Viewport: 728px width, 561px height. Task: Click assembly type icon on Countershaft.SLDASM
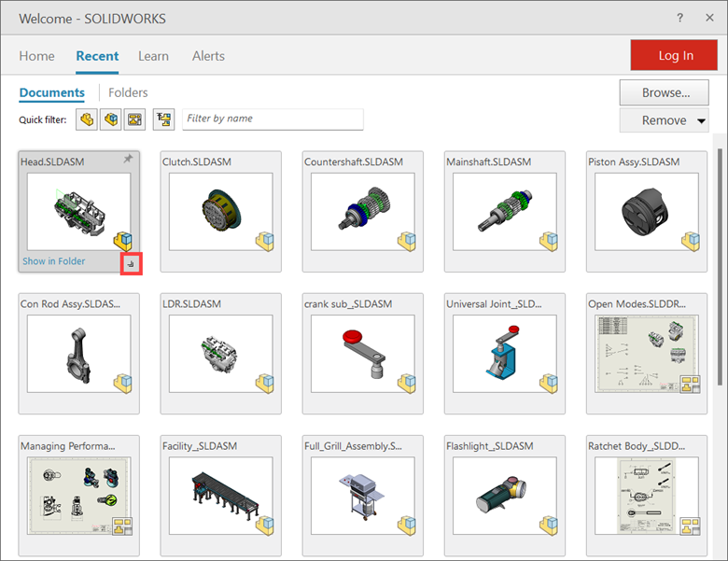(x=407, y=242)
